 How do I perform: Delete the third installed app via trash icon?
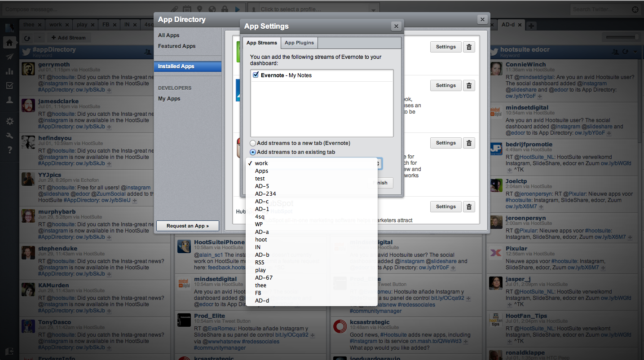[469, 143]
